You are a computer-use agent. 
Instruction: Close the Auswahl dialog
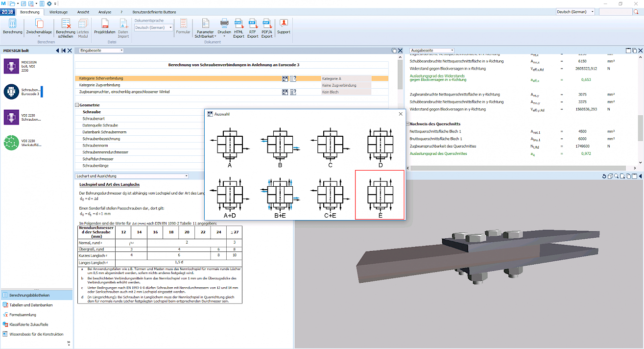pyautogui.click(x=401, y=114)
